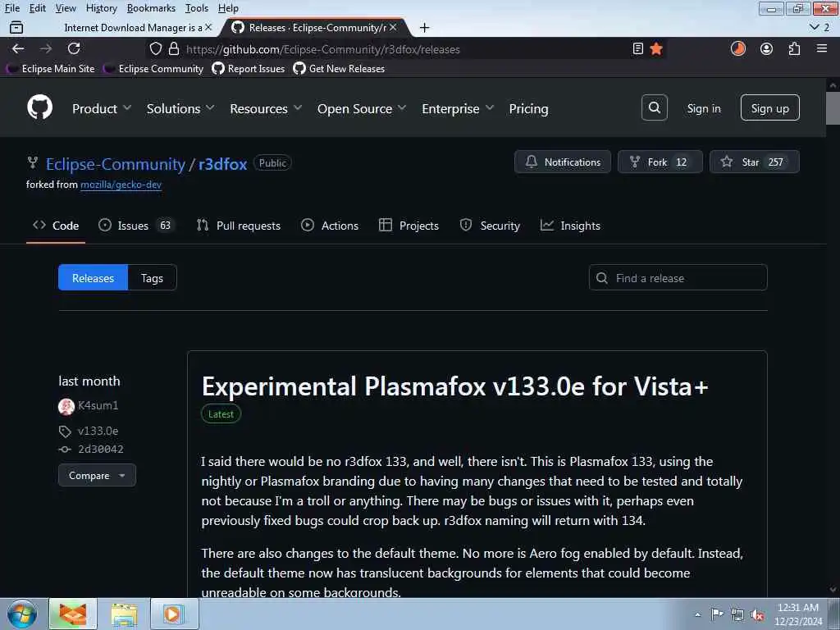Open the Edit menu
The width and height of the screenshot is (840, 630).
pos(38,8)
